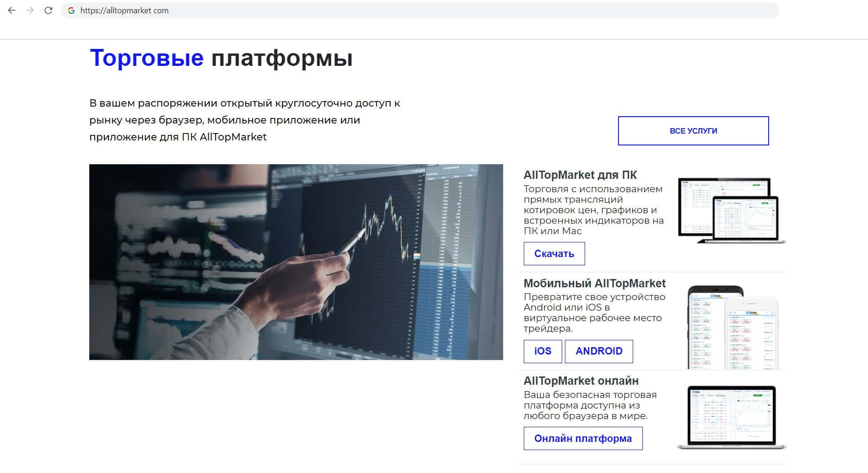Select the iOS app button

[x=542, y=351]
